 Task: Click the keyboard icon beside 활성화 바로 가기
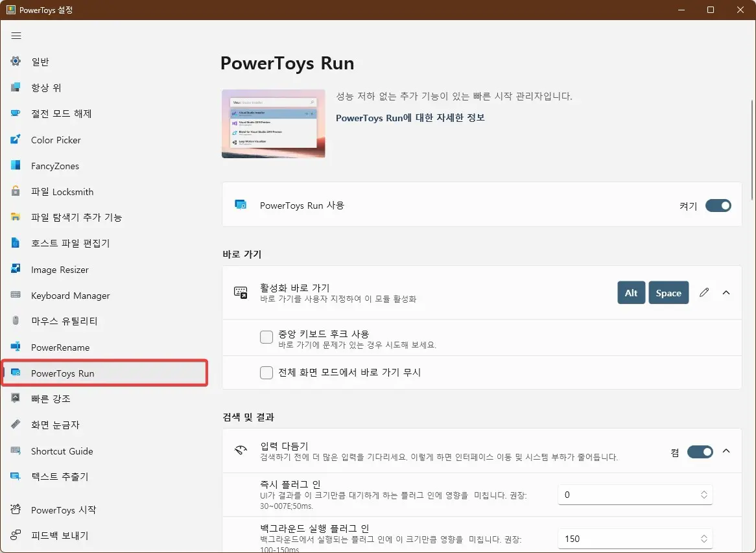click(241, 292)
